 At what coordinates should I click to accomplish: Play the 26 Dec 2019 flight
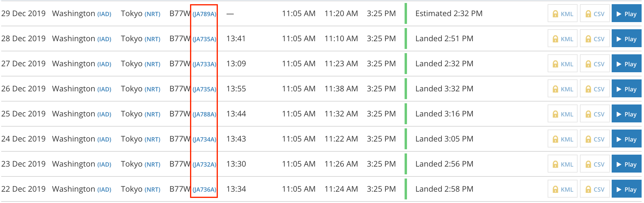627,89
